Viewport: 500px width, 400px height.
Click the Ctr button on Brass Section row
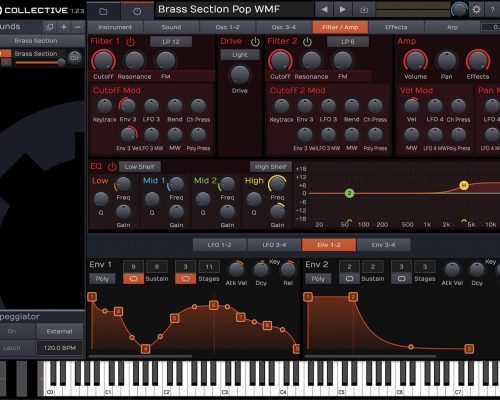click(75, 58)
